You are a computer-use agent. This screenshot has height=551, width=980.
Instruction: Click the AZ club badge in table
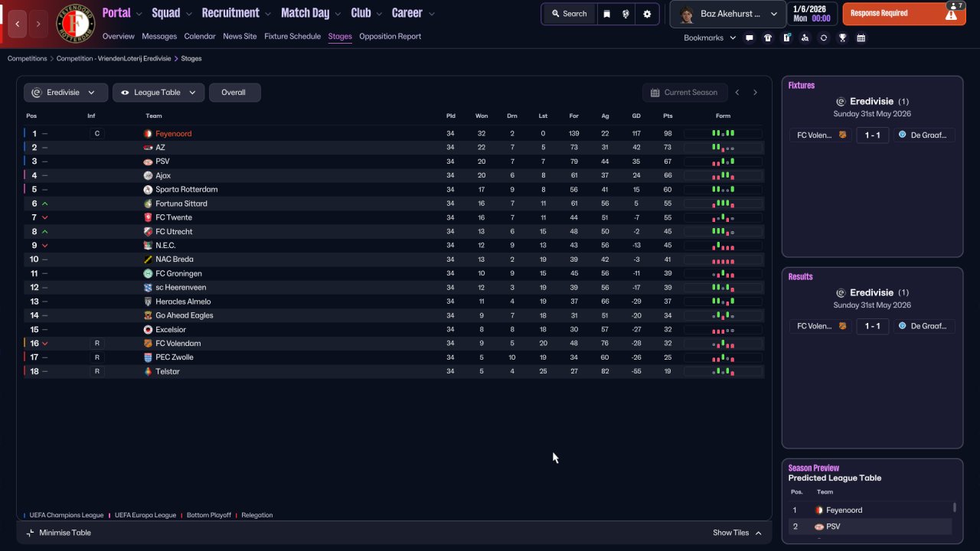(x=148, y=148)
